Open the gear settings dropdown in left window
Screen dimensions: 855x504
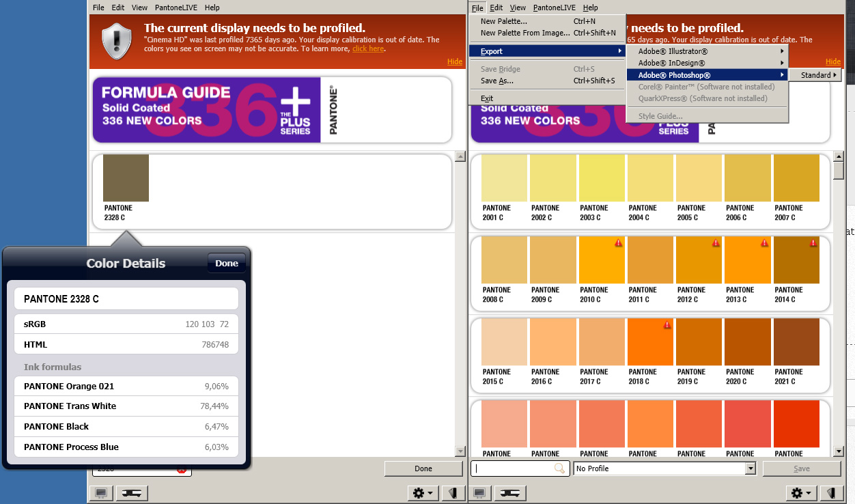[423, 492]
